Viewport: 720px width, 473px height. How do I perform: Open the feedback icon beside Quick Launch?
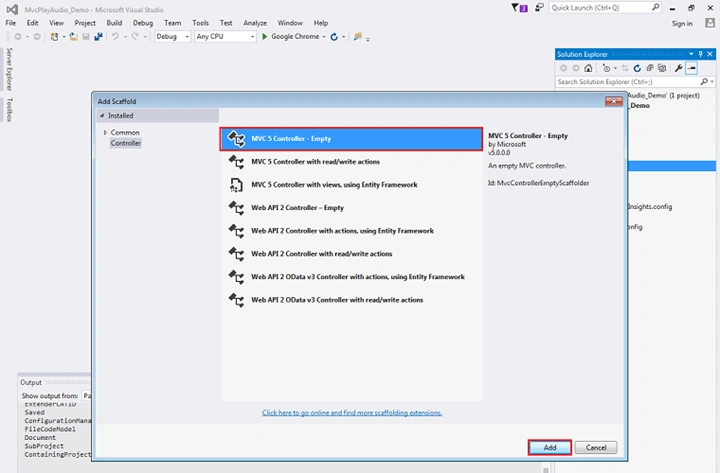(x=539, y=8)
